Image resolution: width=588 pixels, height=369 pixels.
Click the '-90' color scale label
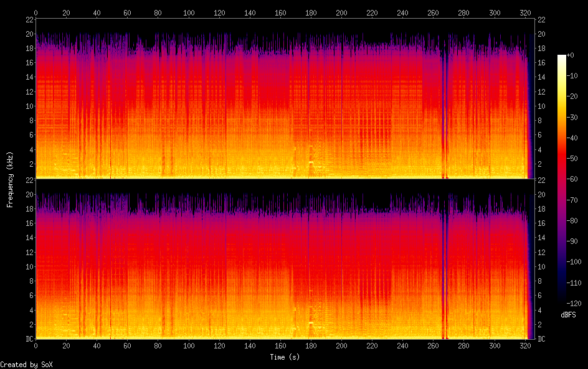pos(572,241)
